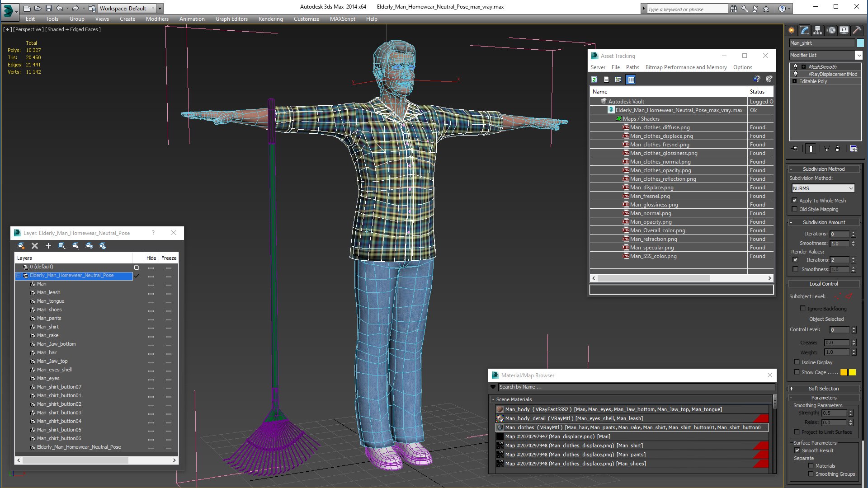Click the Status column header in Asset Tracking

pos(760,92)
